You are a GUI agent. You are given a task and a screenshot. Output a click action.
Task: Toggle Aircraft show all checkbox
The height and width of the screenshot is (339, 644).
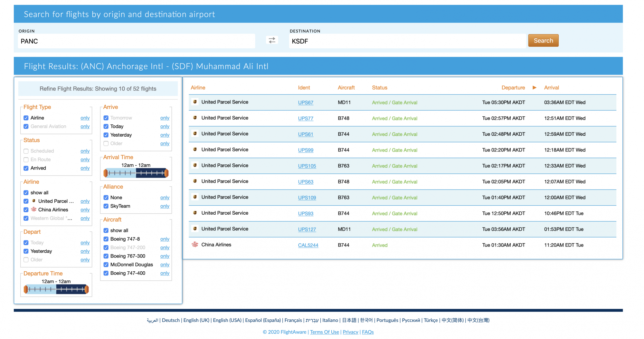106,230
